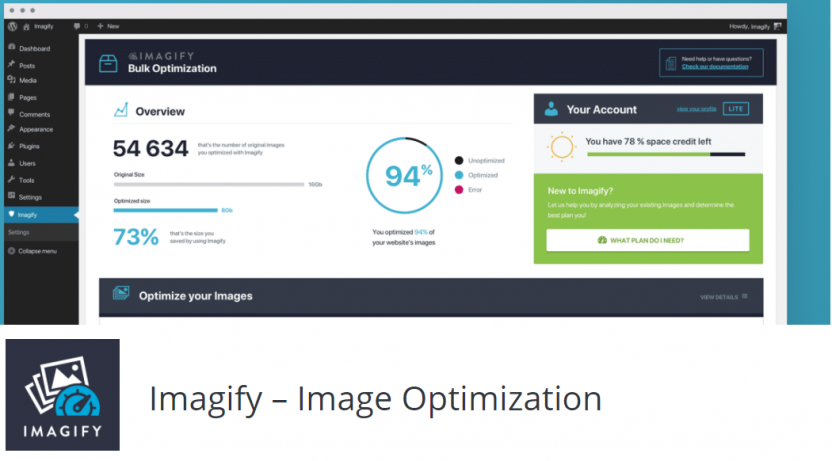Click the Media icon in sidebar
Image resolution: width=832 pixels, height=461 pixels.
click(12, 80)
